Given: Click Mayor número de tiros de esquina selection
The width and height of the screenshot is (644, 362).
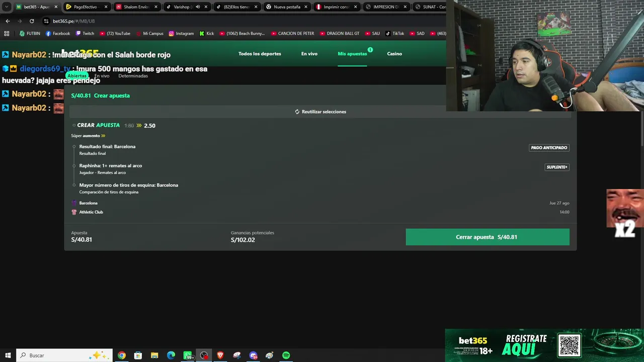Looking at the screenshot, I should click(x=129, y=185).
